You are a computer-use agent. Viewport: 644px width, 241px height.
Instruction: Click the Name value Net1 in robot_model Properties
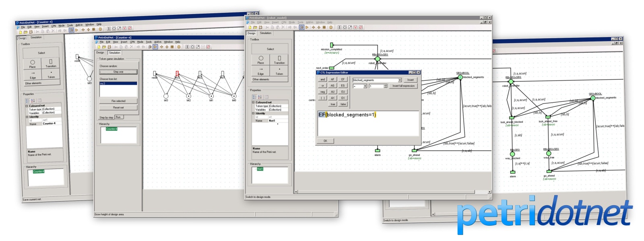(278, 121)
